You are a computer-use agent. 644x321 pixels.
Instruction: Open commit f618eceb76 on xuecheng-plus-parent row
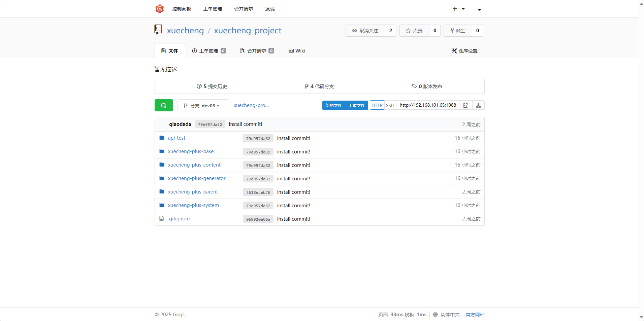click(x=258, y=192)
